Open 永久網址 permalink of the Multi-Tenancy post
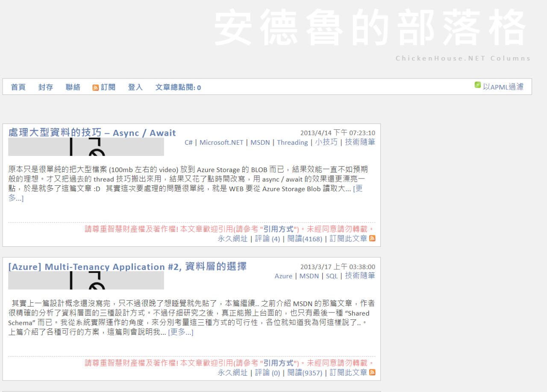 pos(232,373)
